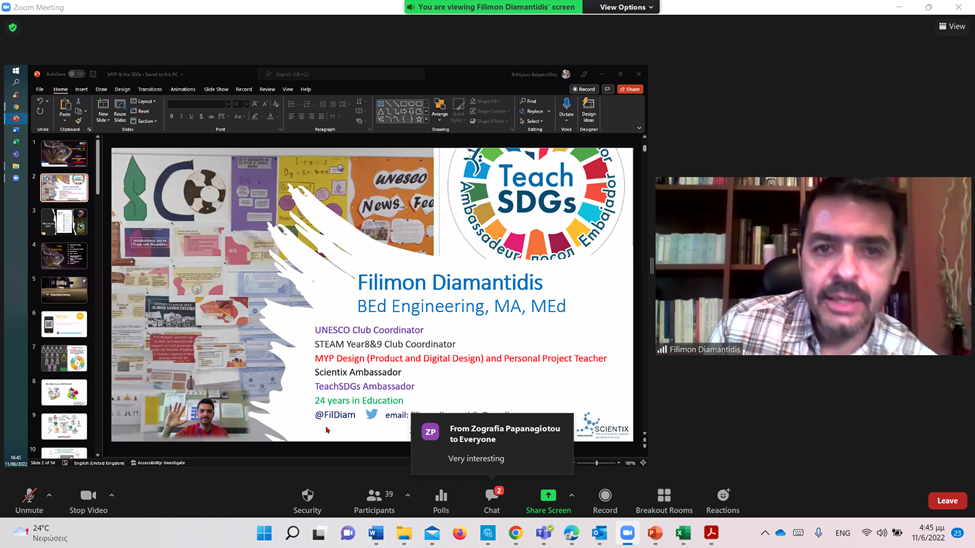Screen dimensions: 975x548
Task: Open the Slide Show ribbon tab
Action: pyautogui.click(x=216, y=89)
